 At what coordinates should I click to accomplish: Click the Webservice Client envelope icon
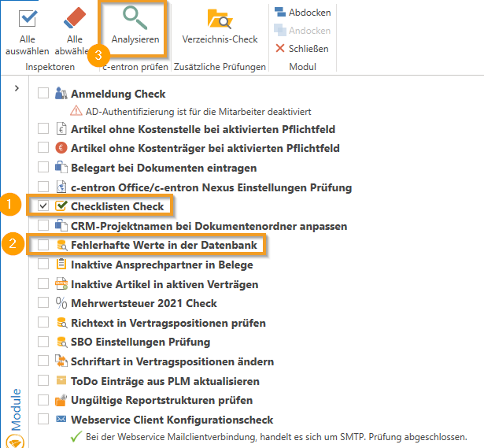(61, 420)
